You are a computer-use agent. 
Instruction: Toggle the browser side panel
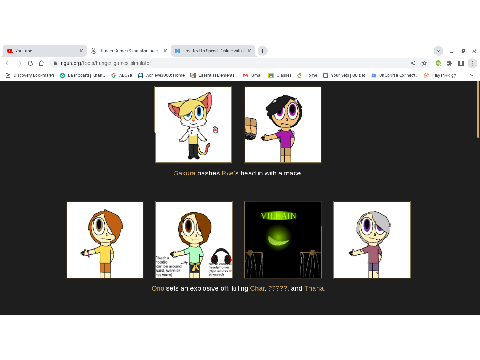click(x=461, y=63)
